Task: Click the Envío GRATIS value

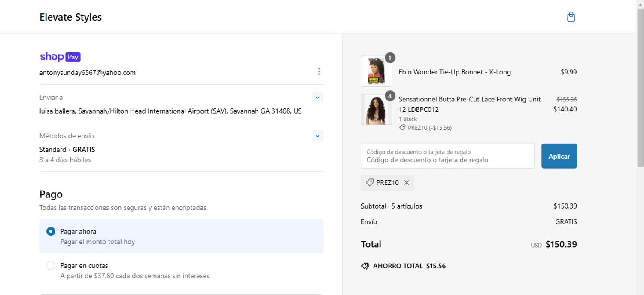Action: (566, 222)
